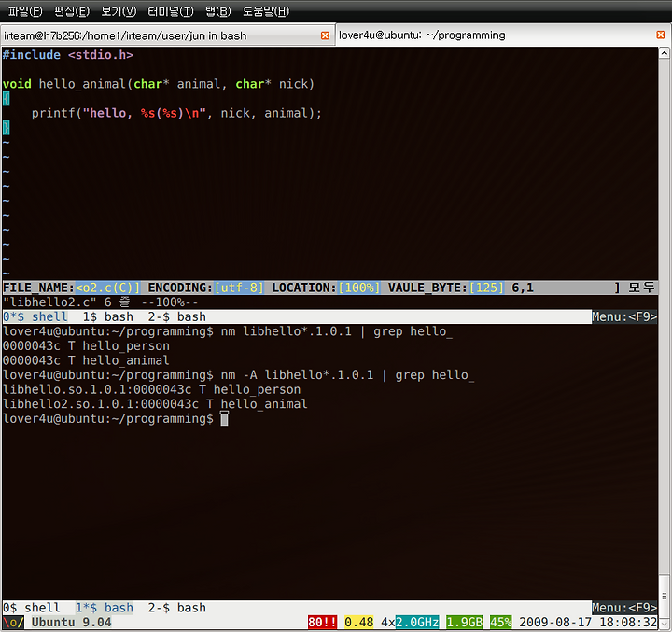Switch to the irteam@h7b256 terminal tab

(168, 35)
